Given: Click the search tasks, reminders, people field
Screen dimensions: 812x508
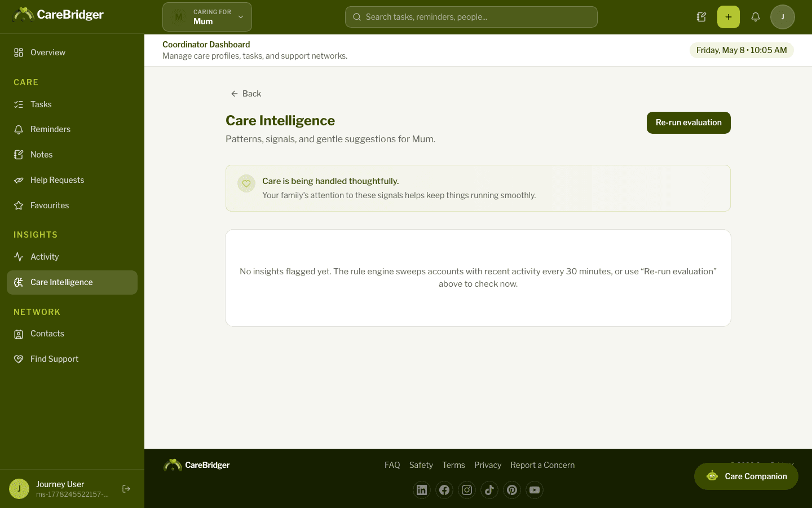Looking at the screenshot, I should tap(471, 17).
